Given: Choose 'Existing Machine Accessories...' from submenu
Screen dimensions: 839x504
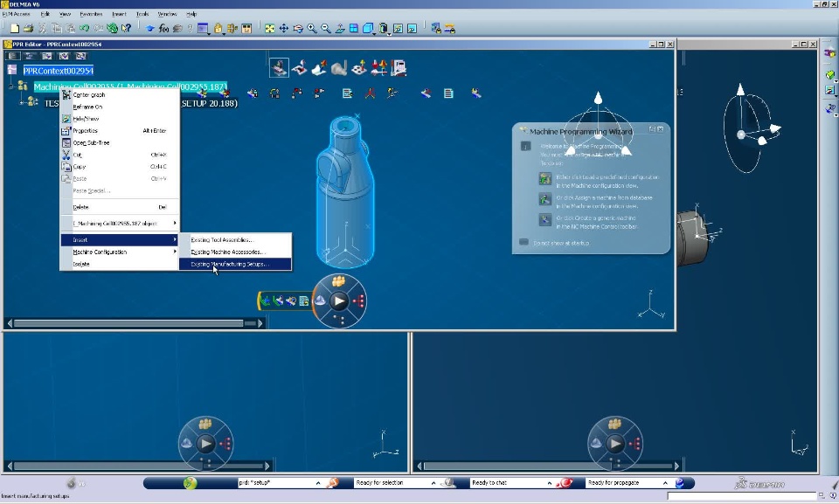Looking at the screenshot, I should [x=235, y=252].
